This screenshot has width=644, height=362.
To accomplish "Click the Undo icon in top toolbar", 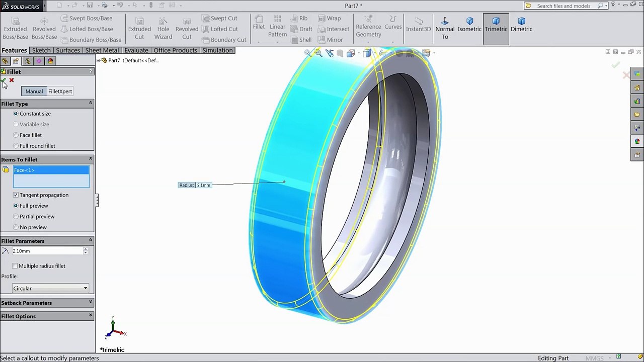I will (120, 6).
